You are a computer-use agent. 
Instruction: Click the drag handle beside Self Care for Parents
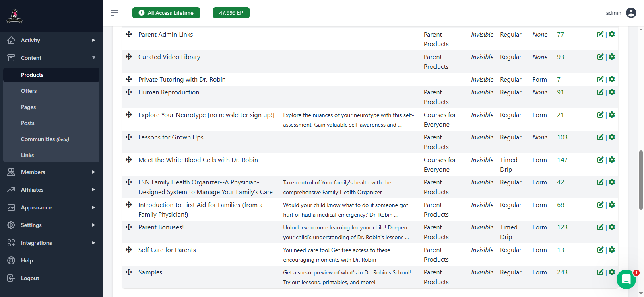129,250
